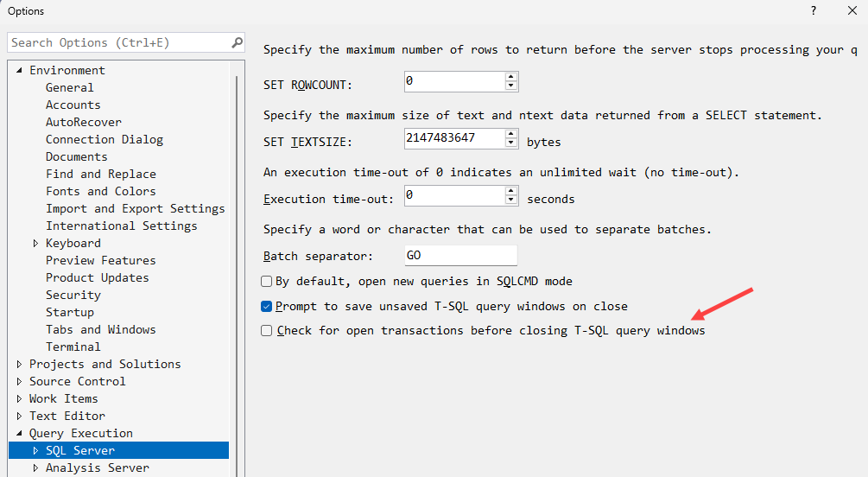Collapse the Query Execution node
The height and width of the screenshot is (477, 868).
19,434
